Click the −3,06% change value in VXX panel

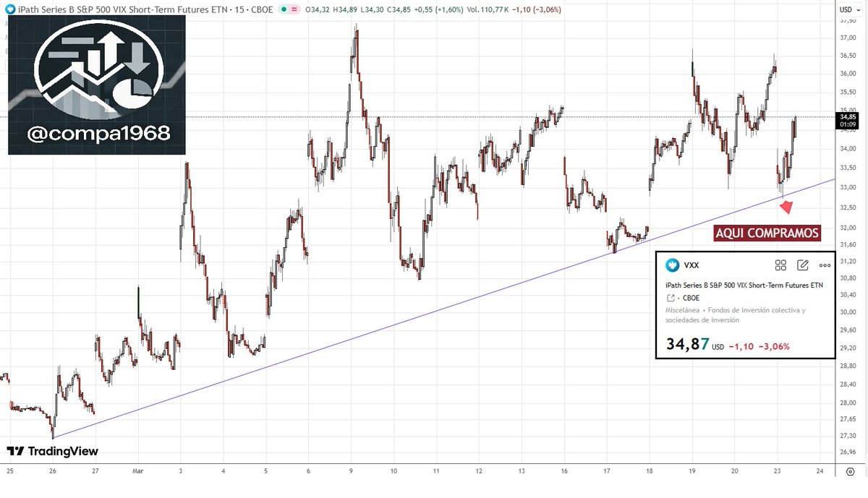[773, 346]
